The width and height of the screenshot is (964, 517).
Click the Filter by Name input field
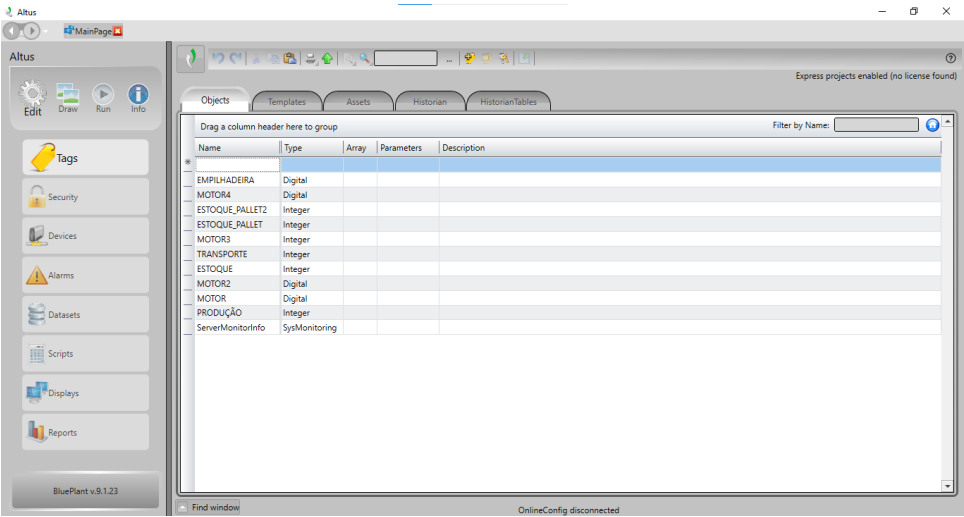pos(876,126)
